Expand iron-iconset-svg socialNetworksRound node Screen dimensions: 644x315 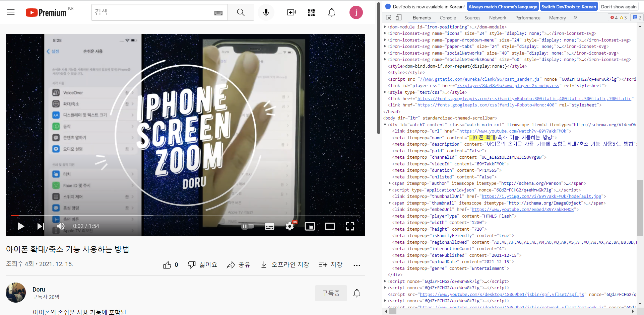click(385, 60)
